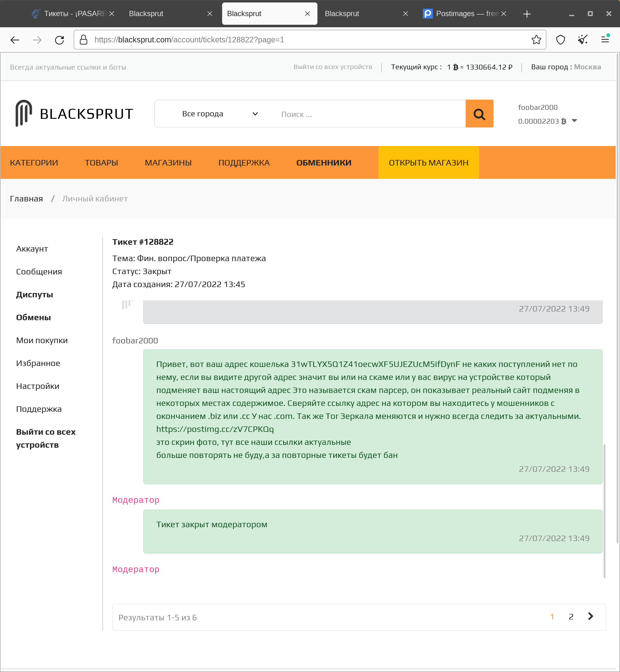Click the moderator avatar icon in ticket
Screen dimensions: 620x672
point(127,304)
